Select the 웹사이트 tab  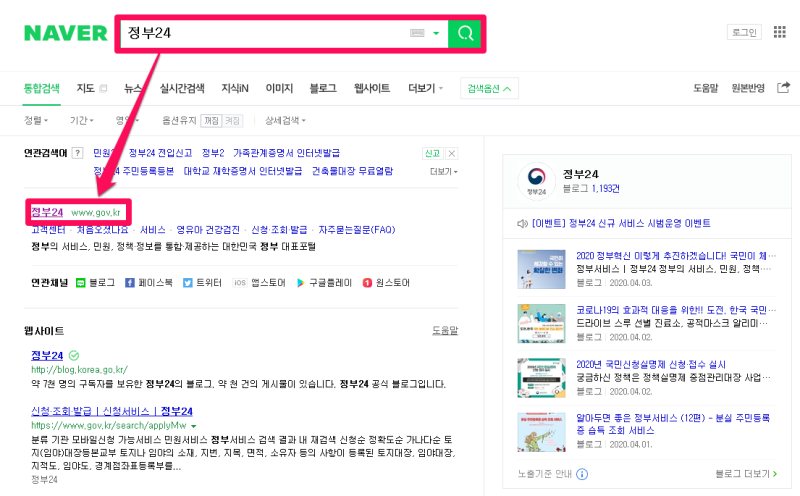(x=372, y=88)
